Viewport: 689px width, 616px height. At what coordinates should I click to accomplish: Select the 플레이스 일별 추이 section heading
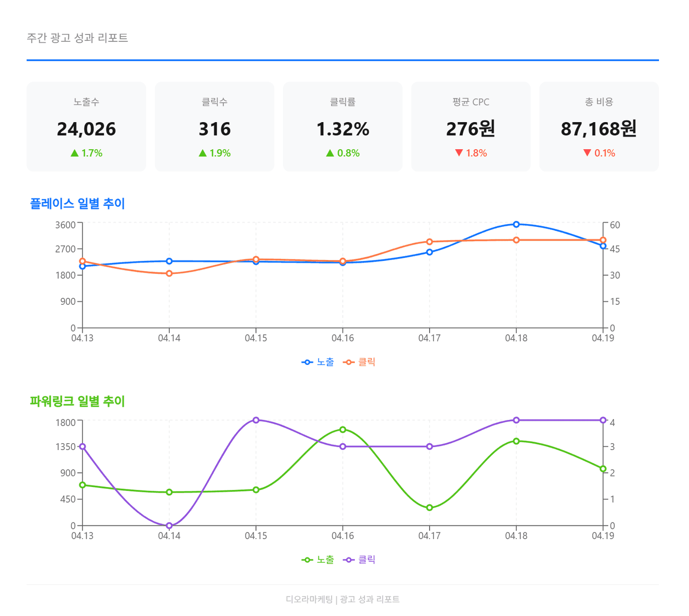click(77, 202)
